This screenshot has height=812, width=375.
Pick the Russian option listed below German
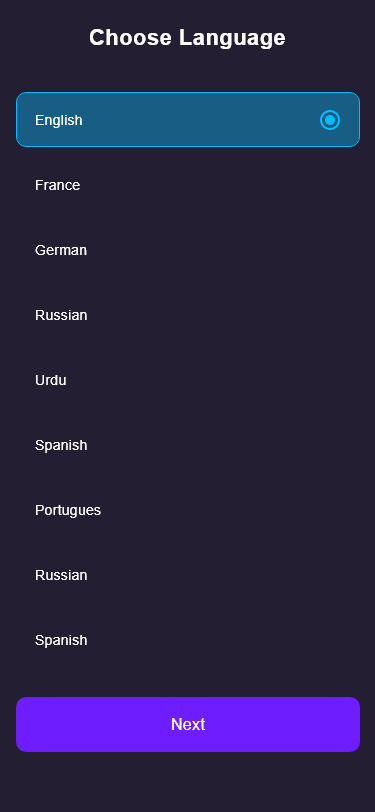188,315
